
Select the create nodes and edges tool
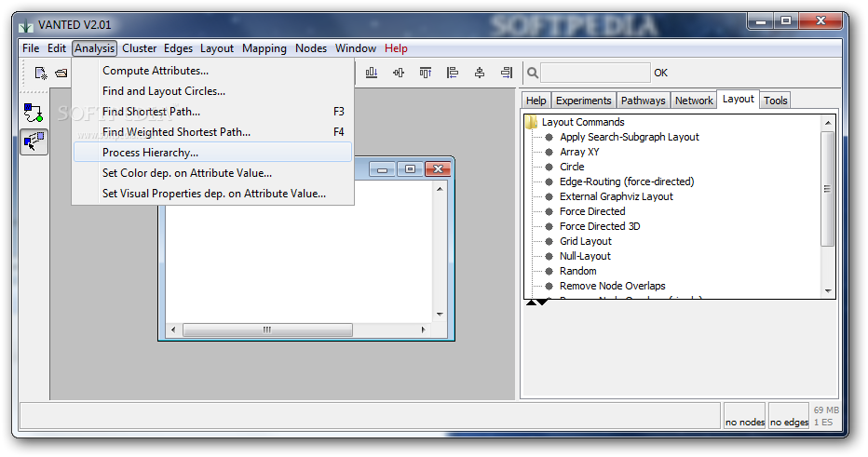[x=34, y=113]
